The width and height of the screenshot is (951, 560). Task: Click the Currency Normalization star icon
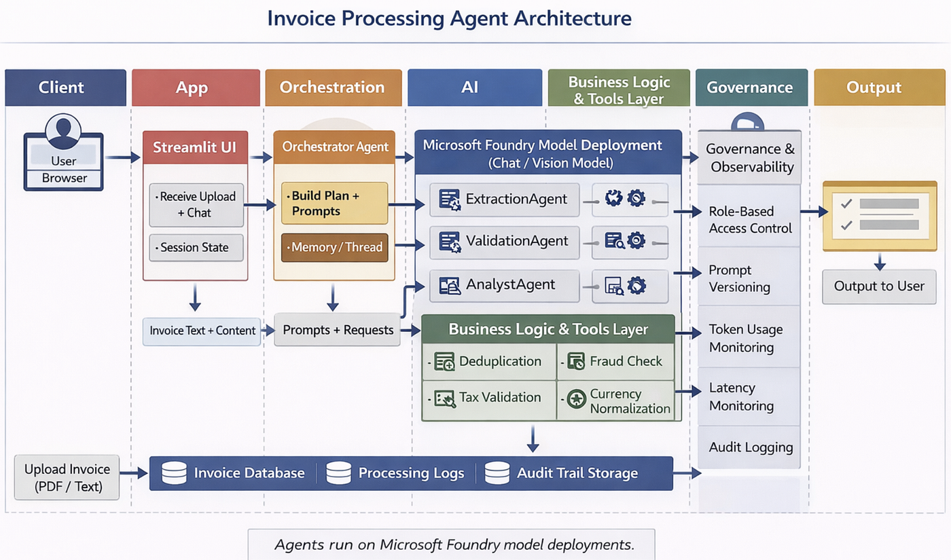[576, 399]
